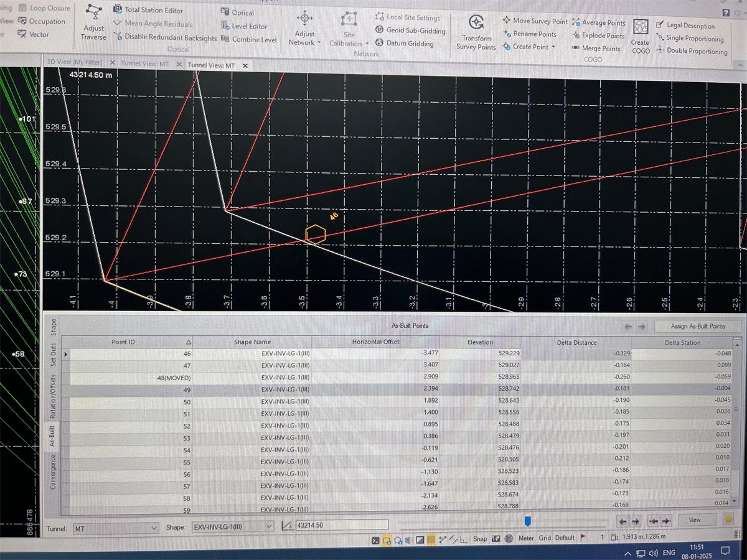Click Combine Level
Screen dimensions: 747x560
coord(249,40)
